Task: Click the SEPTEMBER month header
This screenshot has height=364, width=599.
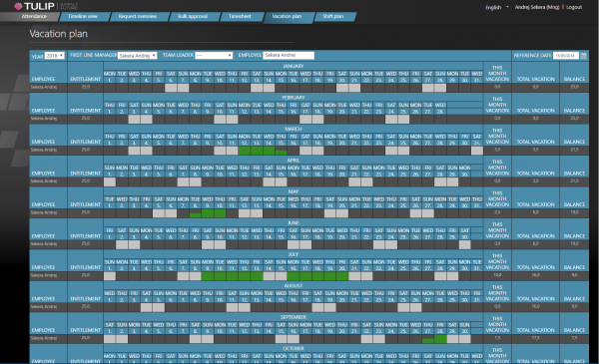Action: 293,317
